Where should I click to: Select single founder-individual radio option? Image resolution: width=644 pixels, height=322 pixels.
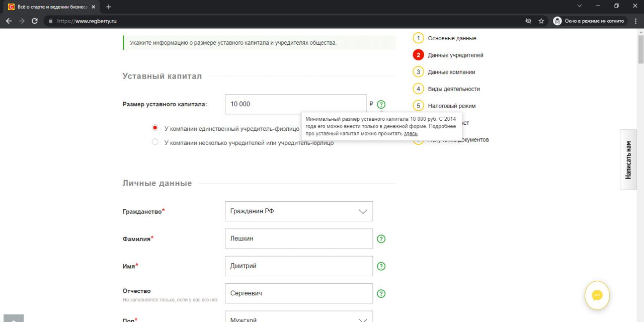(x=155, y=128)
